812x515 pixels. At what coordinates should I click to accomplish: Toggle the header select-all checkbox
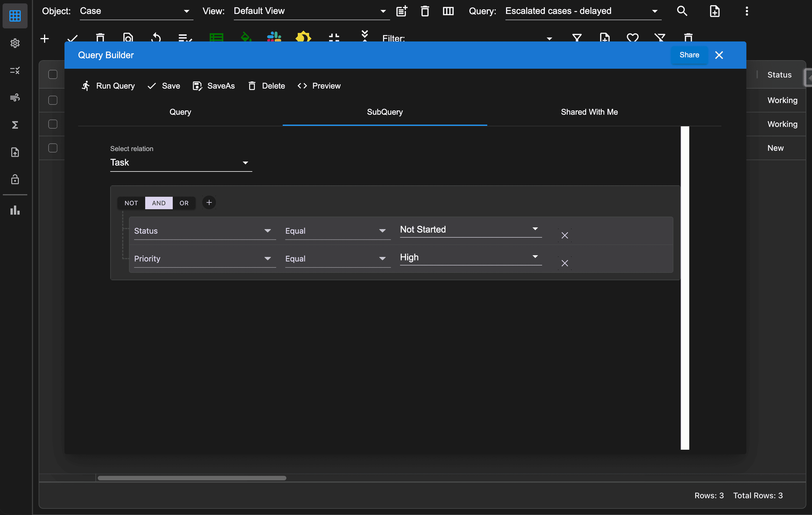pyautogui.click(x=53, y=74)
